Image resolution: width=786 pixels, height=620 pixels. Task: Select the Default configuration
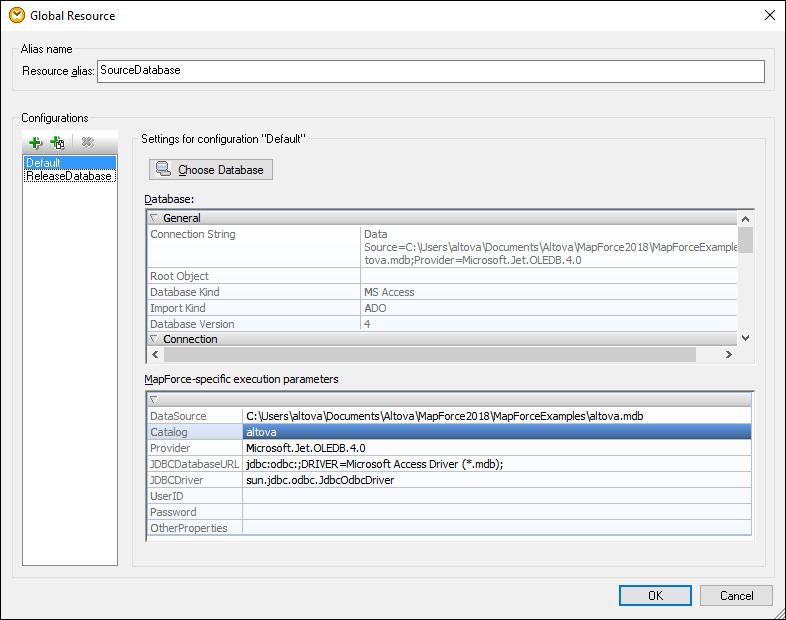pos(43,163)
